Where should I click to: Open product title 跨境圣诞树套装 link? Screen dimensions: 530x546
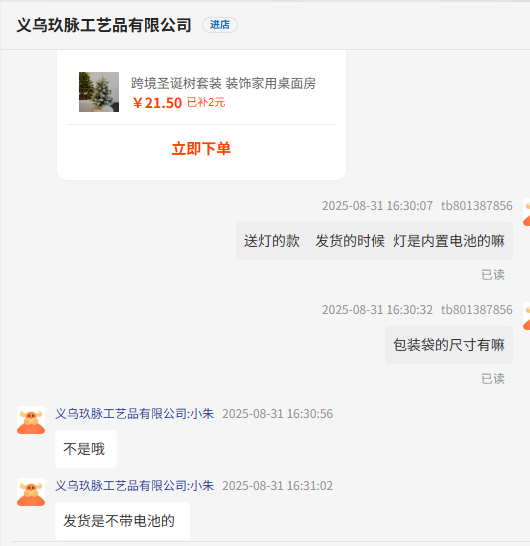(223, 84)
